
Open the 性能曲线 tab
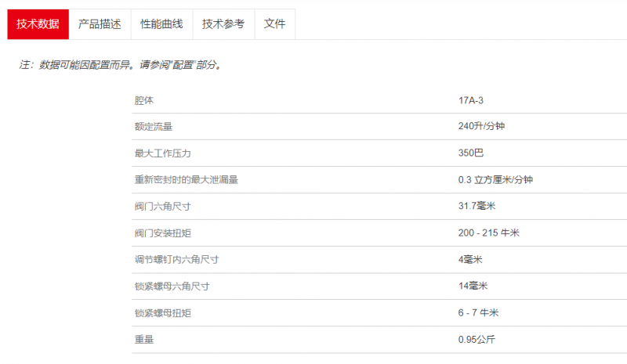point(161,23)
